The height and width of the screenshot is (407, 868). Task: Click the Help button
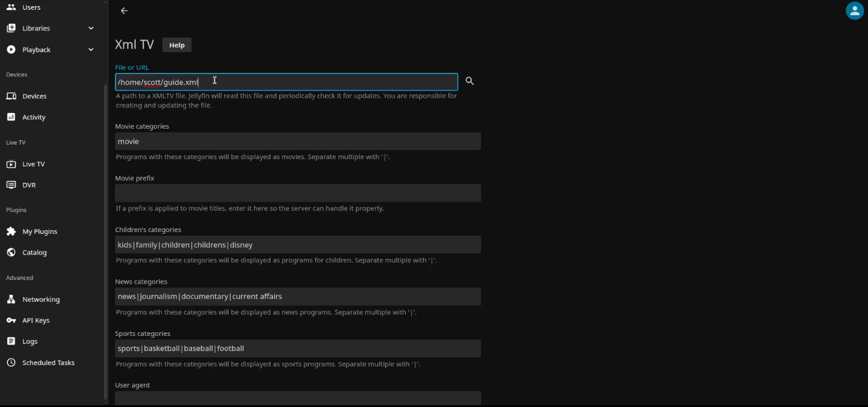point(177,45)
